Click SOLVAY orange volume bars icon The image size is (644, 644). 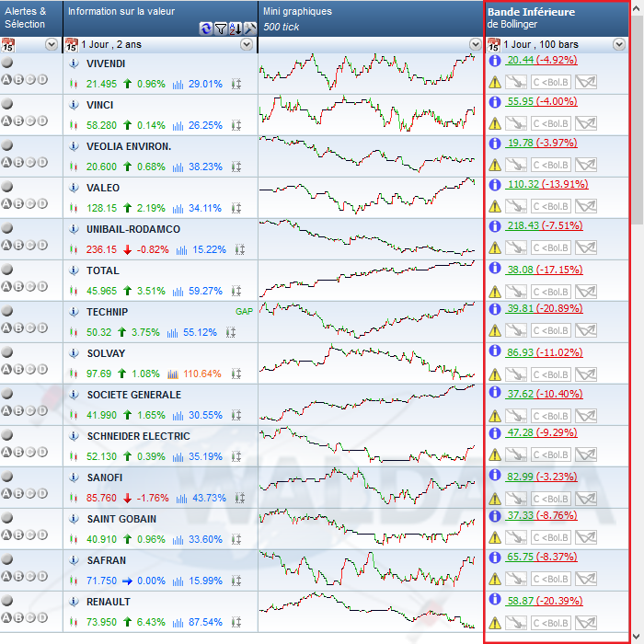coord(173,374)
